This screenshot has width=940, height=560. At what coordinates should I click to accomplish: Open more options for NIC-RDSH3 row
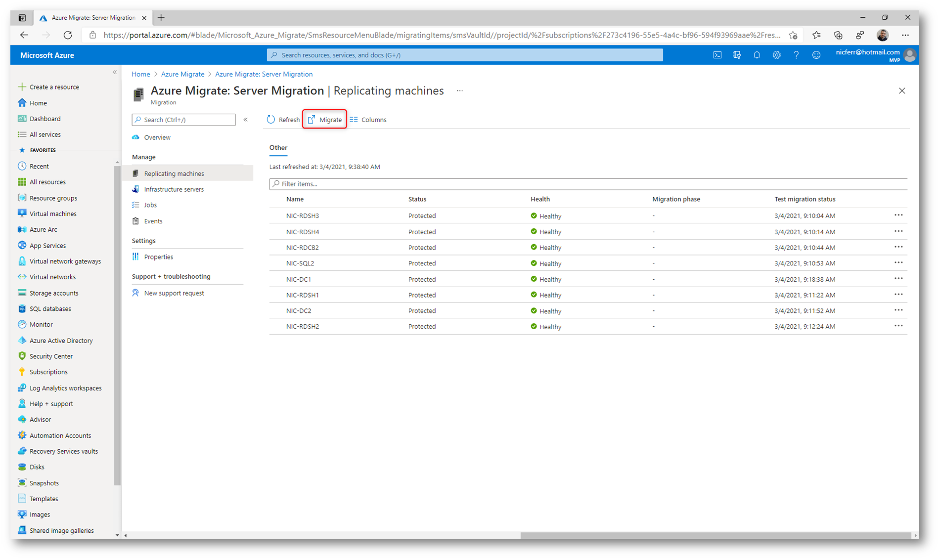click(x=898, y=215)
